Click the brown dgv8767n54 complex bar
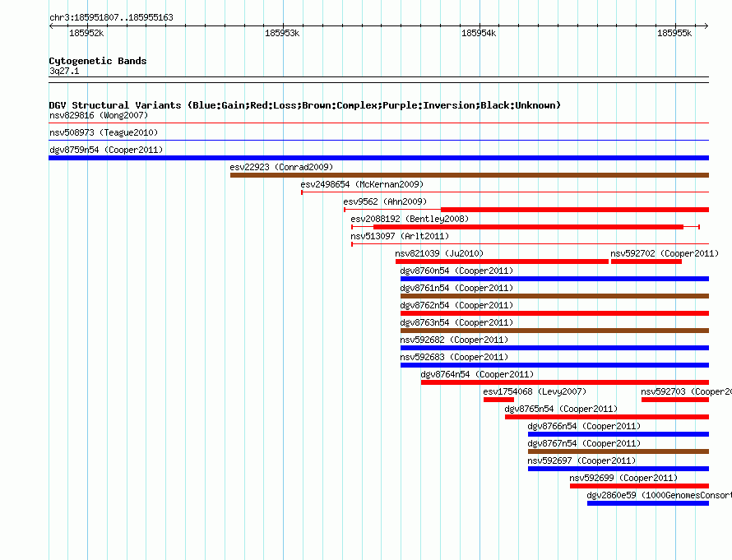The height and width of the screenshot is (560, 732). [618, 451]
